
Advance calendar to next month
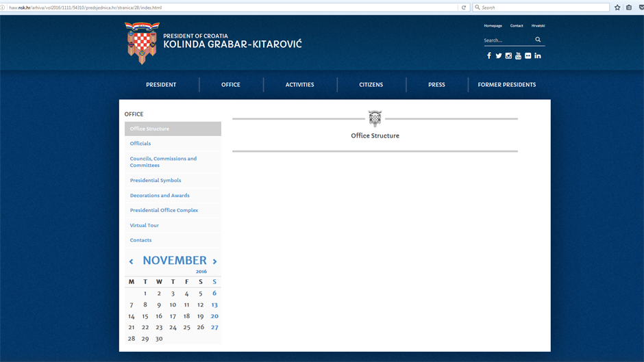tap(214, 261)
